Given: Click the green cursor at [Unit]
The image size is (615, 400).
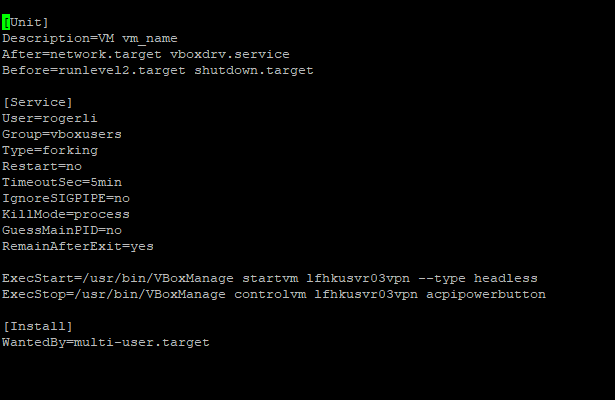Looking at the screenshot, I should pyautogui.click(x=6, y=22).
